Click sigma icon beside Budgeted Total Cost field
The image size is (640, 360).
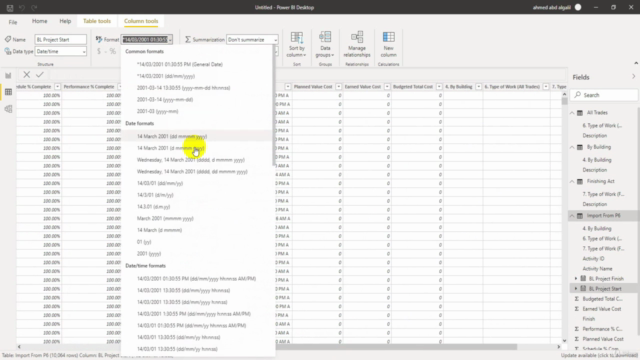point(577,299)
